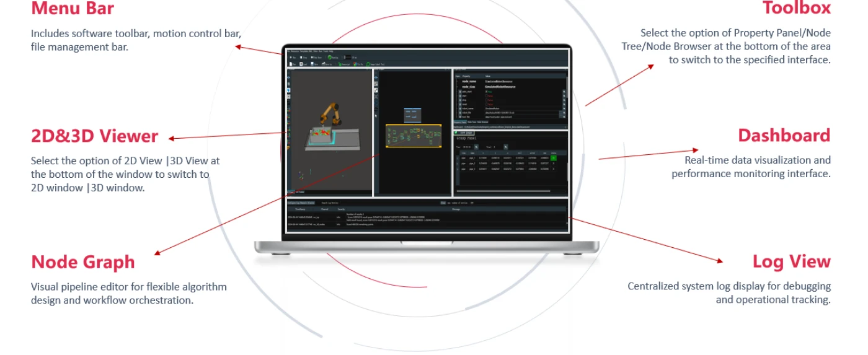Image resolution: width=868 pixels, height=355 pixels.
Task: Open the Javascript tool in the toolbar
Action: (x=344, y=64)
